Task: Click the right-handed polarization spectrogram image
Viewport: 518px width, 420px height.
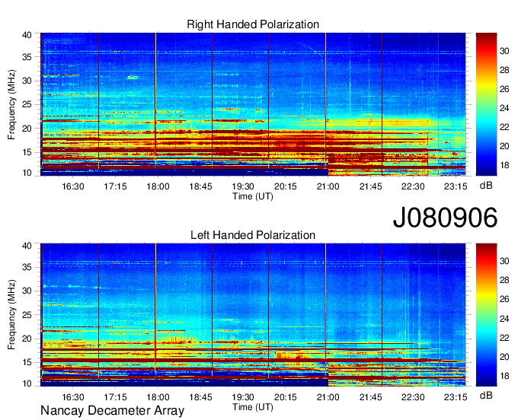Action: pos(253,104)
